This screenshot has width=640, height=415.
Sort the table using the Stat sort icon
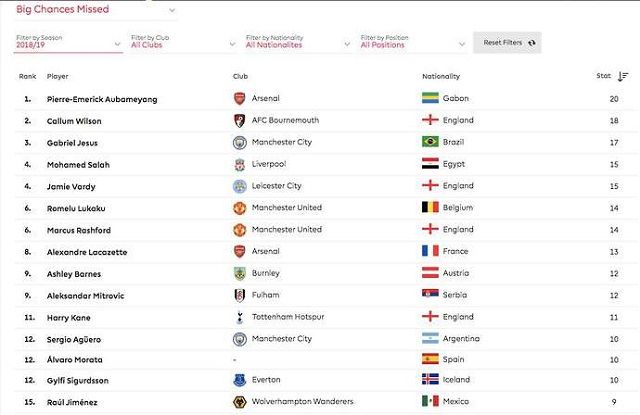623,76
